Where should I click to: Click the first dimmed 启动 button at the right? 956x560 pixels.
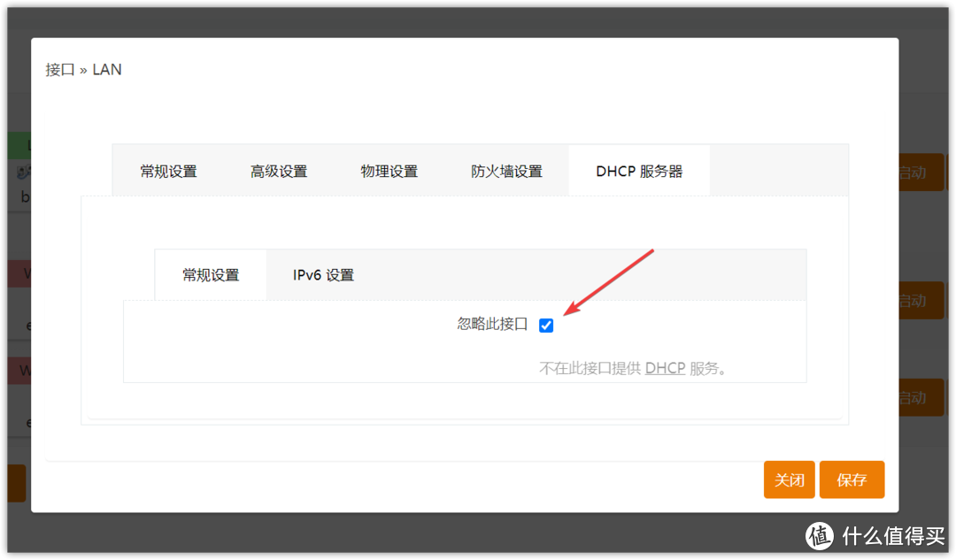point(921,173)
